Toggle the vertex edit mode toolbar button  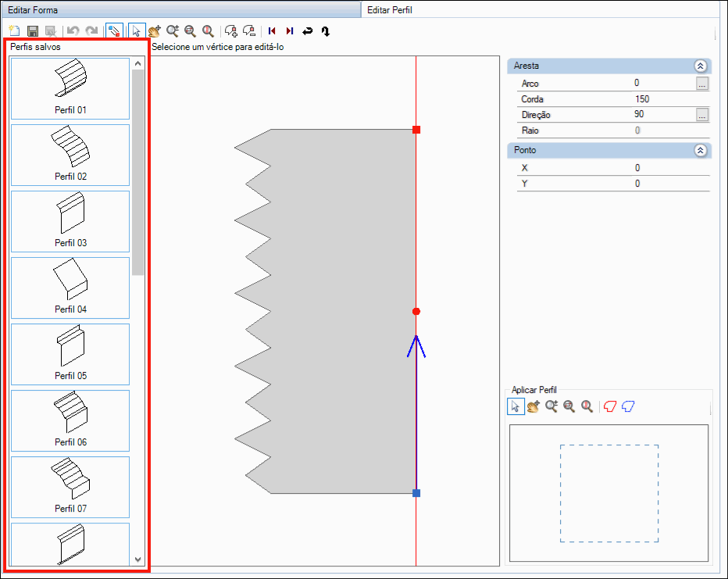coord(114,31)
